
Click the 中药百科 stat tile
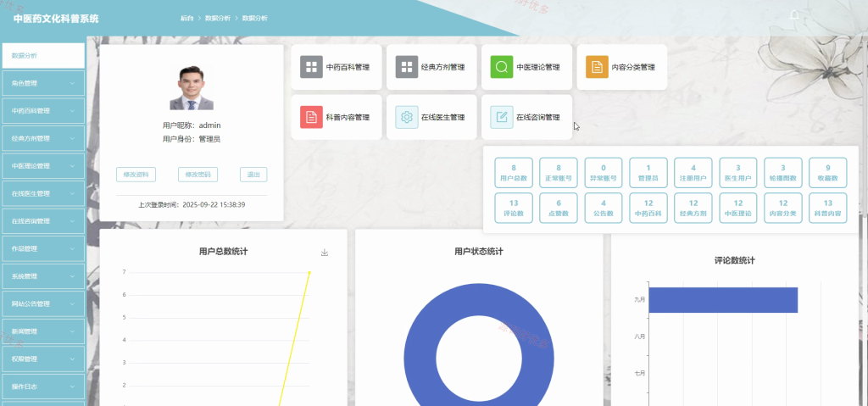tap(648, 208)
